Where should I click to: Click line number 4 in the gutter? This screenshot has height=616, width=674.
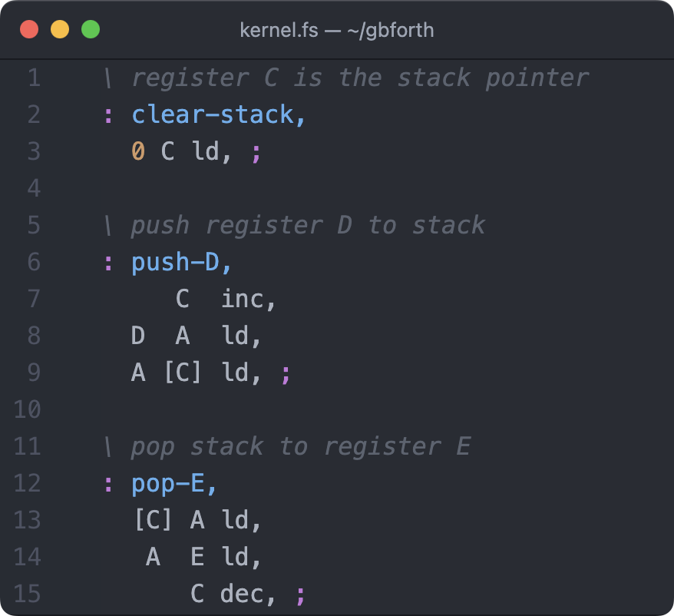click(x=33, y=188)
